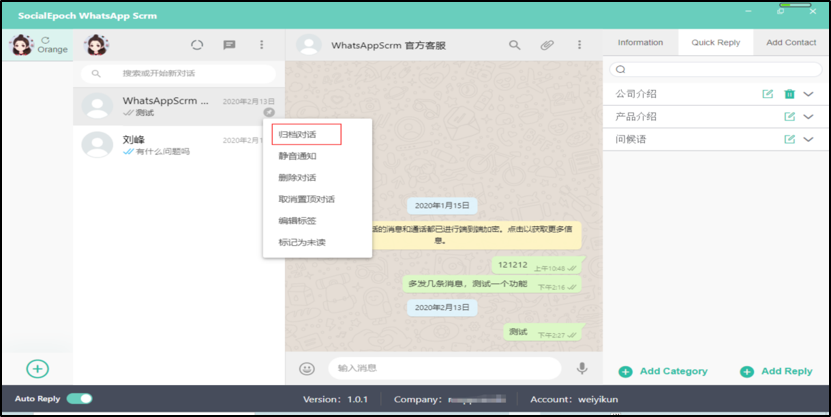Screen dimensions: 831x417
Task: Switch to the Quick Reply tab
Action: (x=715, y=42)
